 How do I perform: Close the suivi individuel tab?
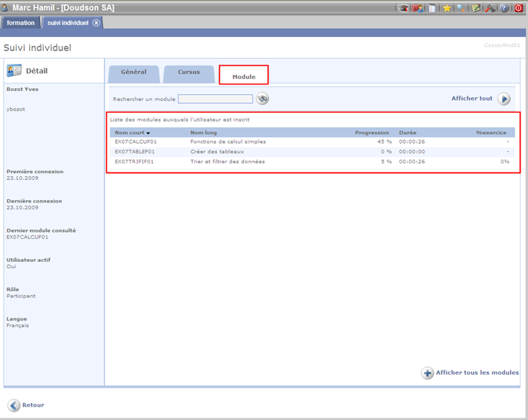tap(96, 23)
